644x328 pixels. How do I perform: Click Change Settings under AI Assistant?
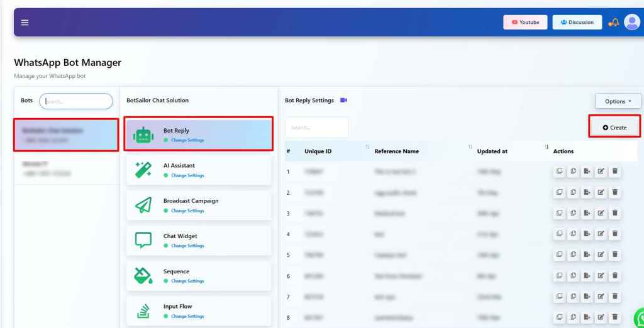pyautogui.click(x=187, y=175)
